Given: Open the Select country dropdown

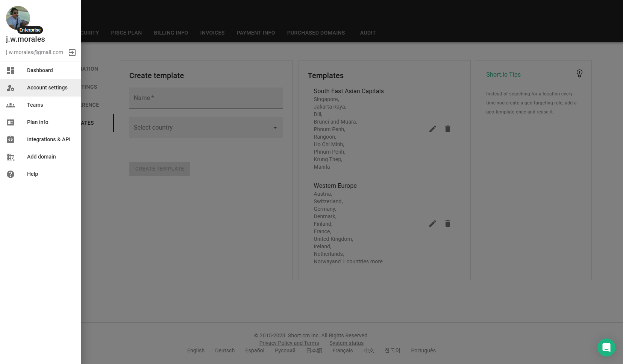Looking at the screenshot, I should click(x=206, y=127).
